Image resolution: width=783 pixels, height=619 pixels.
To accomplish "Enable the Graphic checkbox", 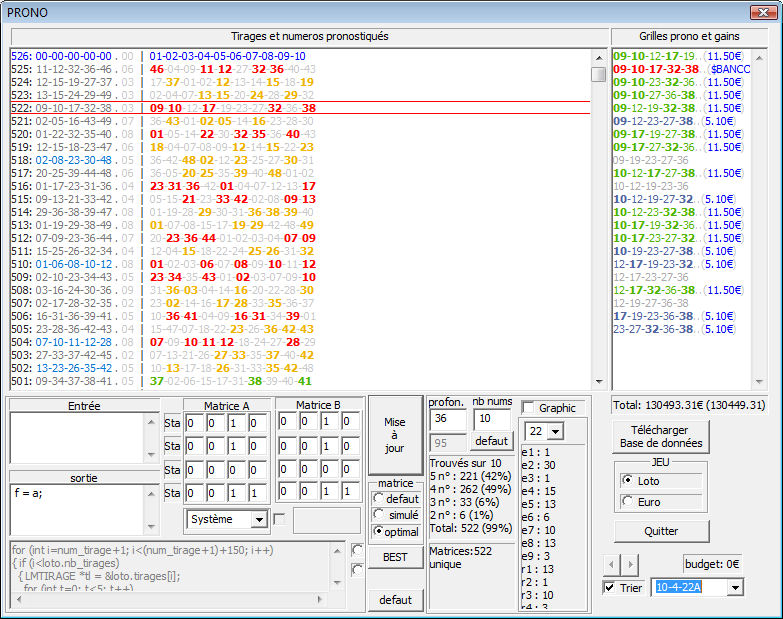I will tap(529, 408).
